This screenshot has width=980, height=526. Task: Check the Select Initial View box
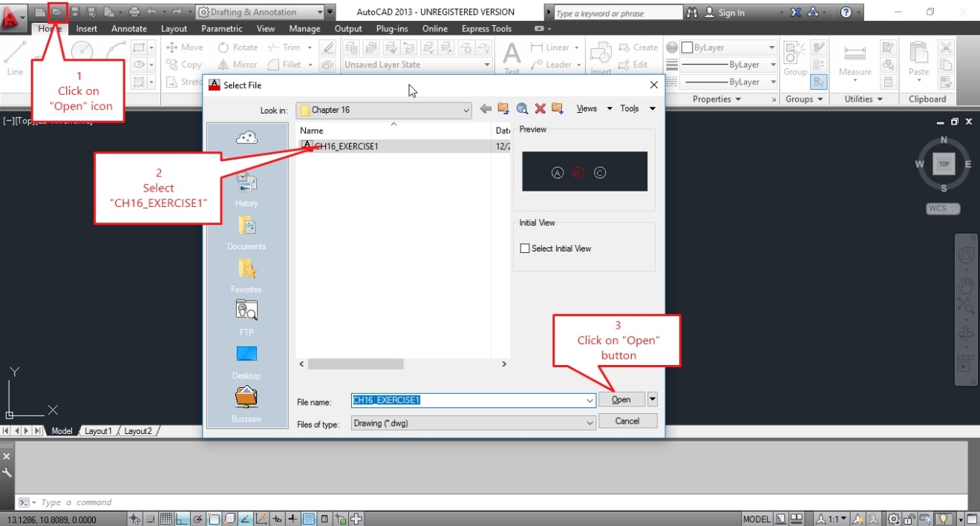point(526,248)
